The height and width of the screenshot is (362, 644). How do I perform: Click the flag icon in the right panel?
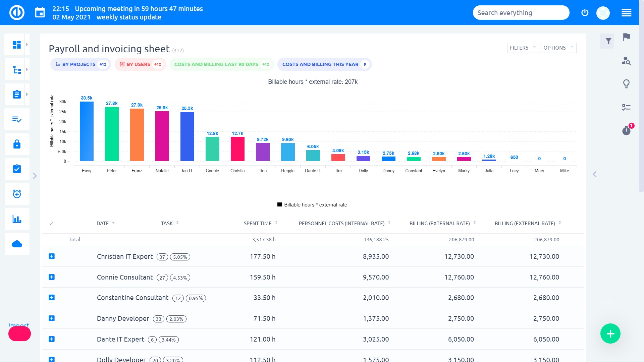pyautogui.click(x=626, y=38)
